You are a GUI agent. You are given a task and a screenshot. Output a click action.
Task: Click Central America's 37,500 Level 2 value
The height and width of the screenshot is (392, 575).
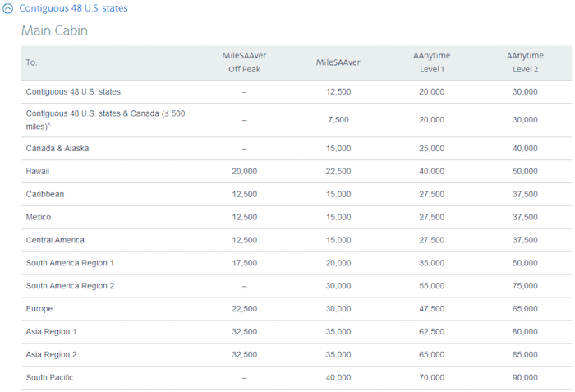(x=525, y=240)
